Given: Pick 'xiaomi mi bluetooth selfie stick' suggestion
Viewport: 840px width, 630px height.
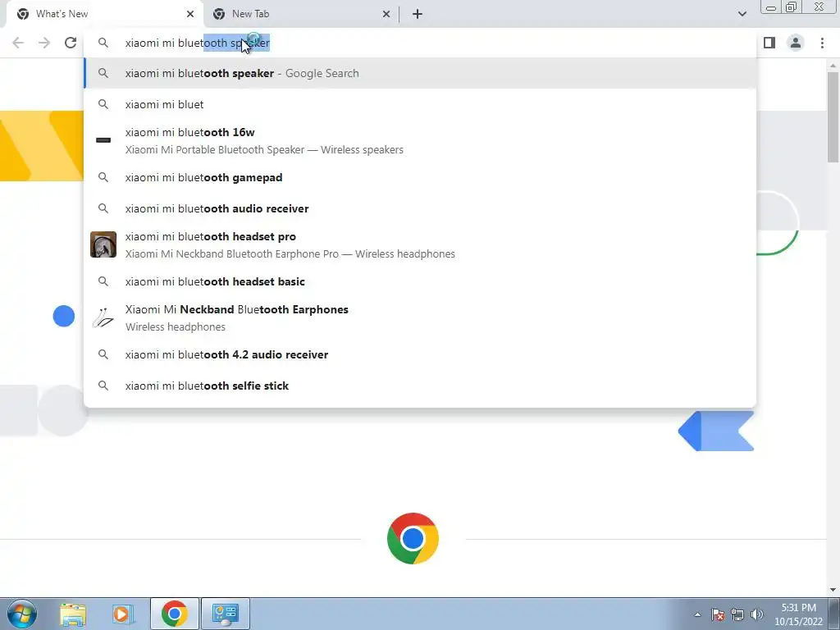Looking at the screenshot, I should click(421, 386).
